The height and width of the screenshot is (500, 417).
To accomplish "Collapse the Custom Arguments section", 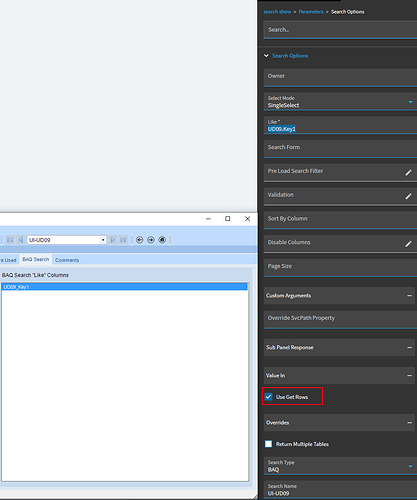I will click(409, 296).
